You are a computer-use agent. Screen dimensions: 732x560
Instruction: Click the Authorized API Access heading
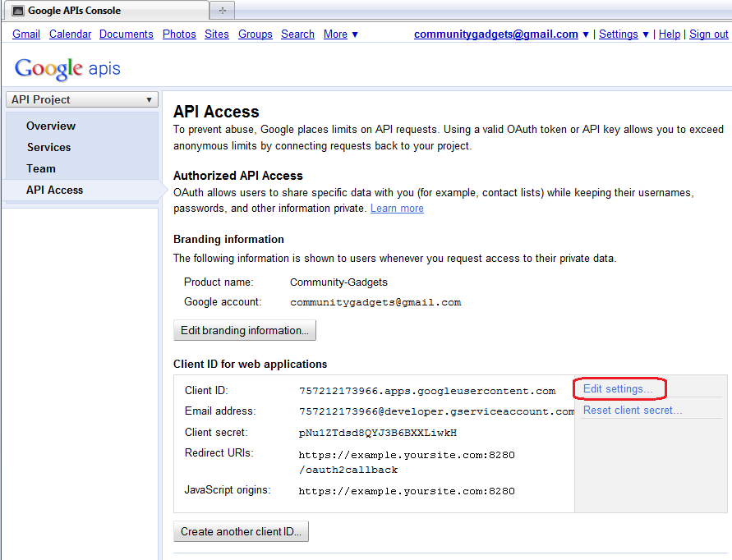[238, 176]
